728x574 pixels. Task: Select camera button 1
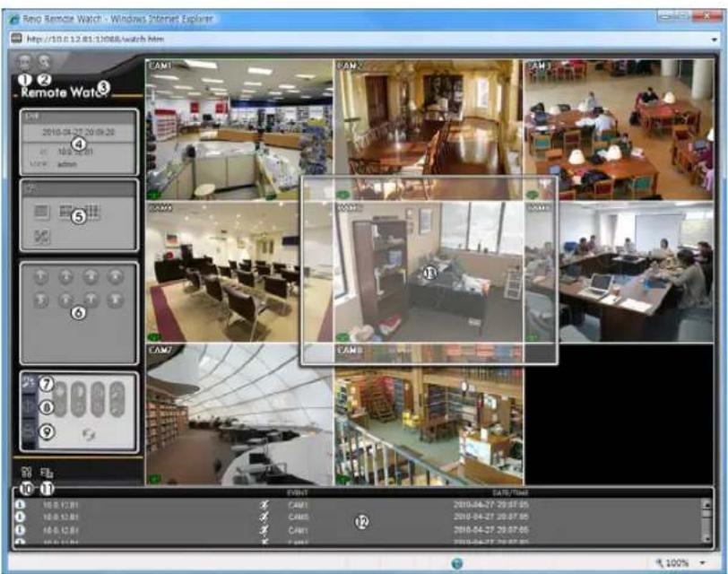coord(41,277)
